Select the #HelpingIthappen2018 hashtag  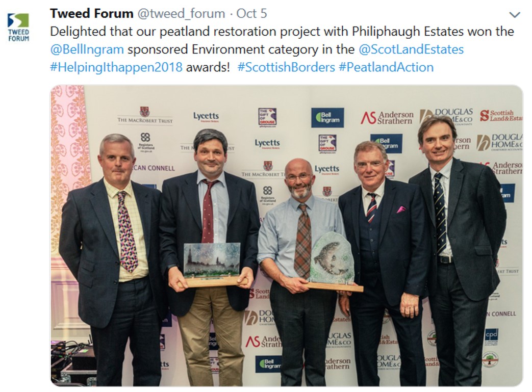[x=116, y=67]
